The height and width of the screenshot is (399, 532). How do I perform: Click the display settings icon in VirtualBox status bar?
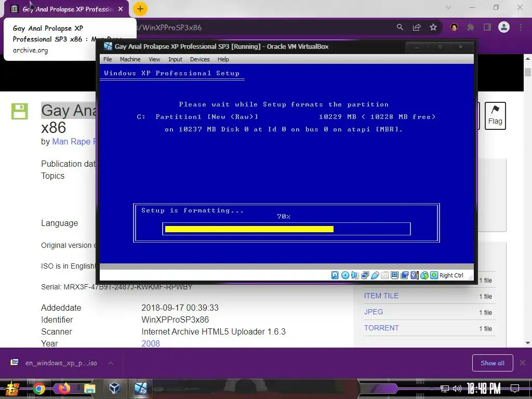click(x=395, y=275)
